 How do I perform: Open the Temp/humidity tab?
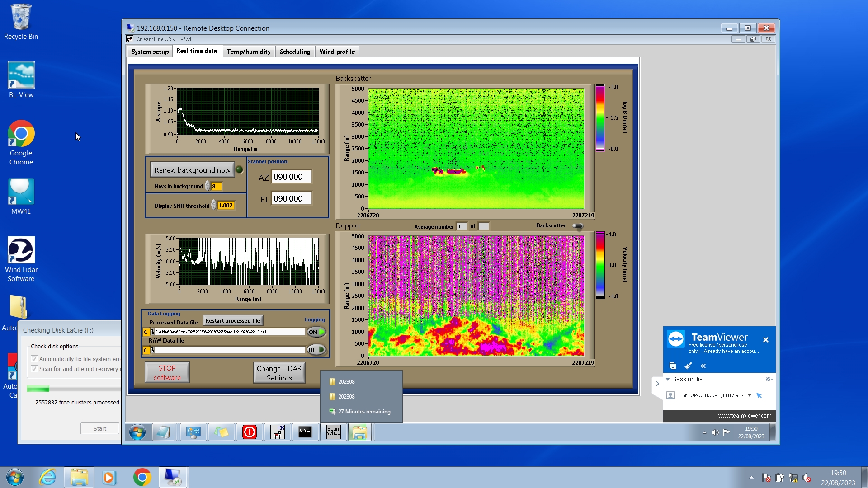249,52
